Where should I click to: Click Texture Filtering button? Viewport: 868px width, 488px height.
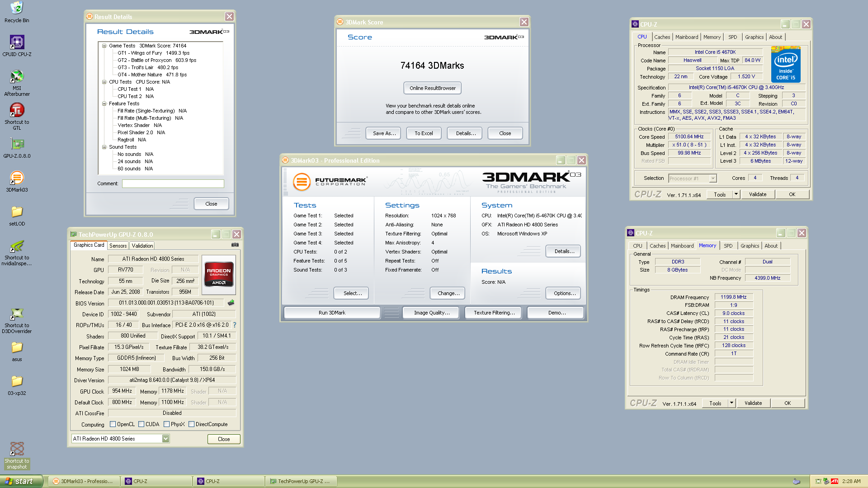point(494,313)
